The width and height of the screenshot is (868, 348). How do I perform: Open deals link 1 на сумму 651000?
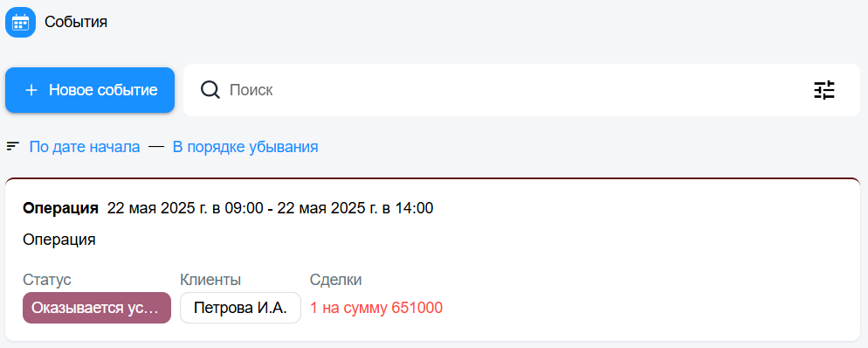376,308
